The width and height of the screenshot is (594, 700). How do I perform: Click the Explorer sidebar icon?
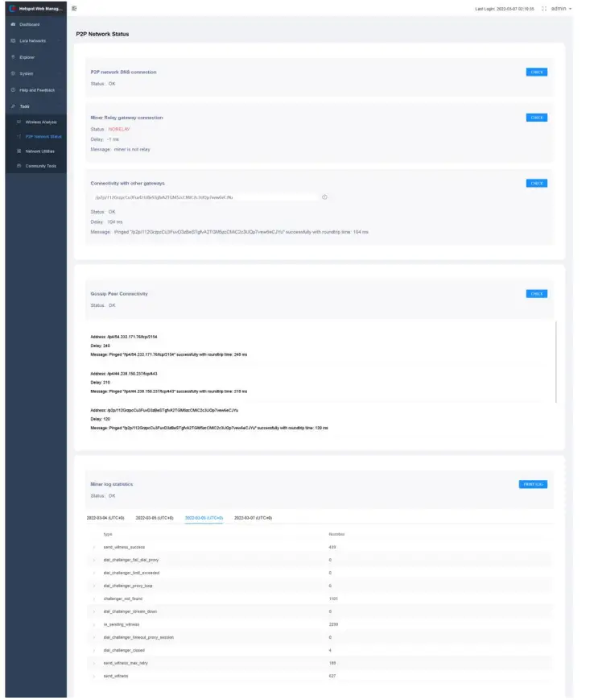pos(13,57)
